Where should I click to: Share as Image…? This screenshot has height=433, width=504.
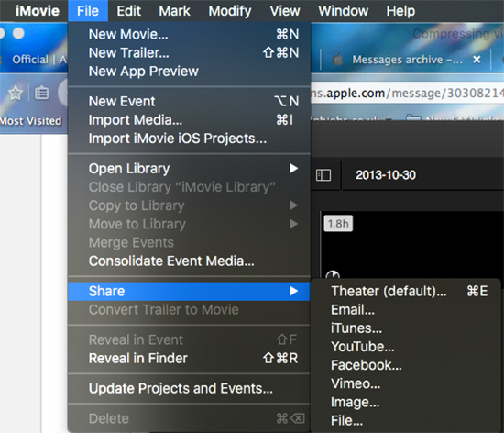coord(406,402)
